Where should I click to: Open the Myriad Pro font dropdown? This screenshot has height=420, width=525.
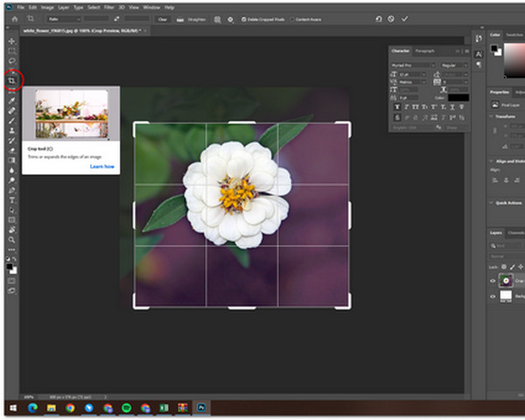[x=413, y=66]
